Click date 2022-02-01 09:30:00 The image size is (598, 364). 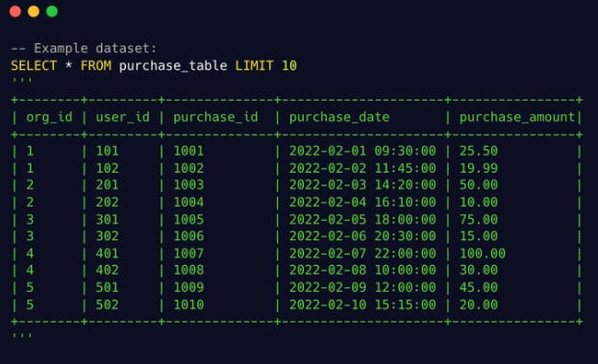[362, 151]
